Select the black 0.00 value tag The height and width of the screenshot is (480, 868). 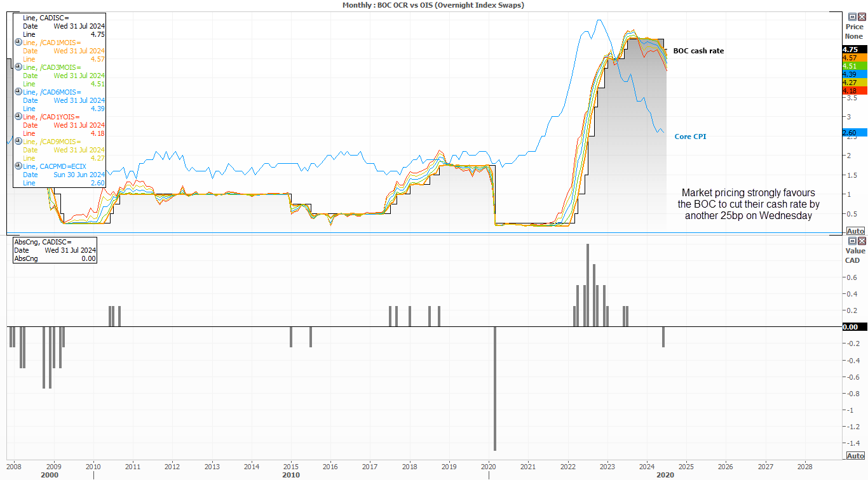(x=854, y=327)
